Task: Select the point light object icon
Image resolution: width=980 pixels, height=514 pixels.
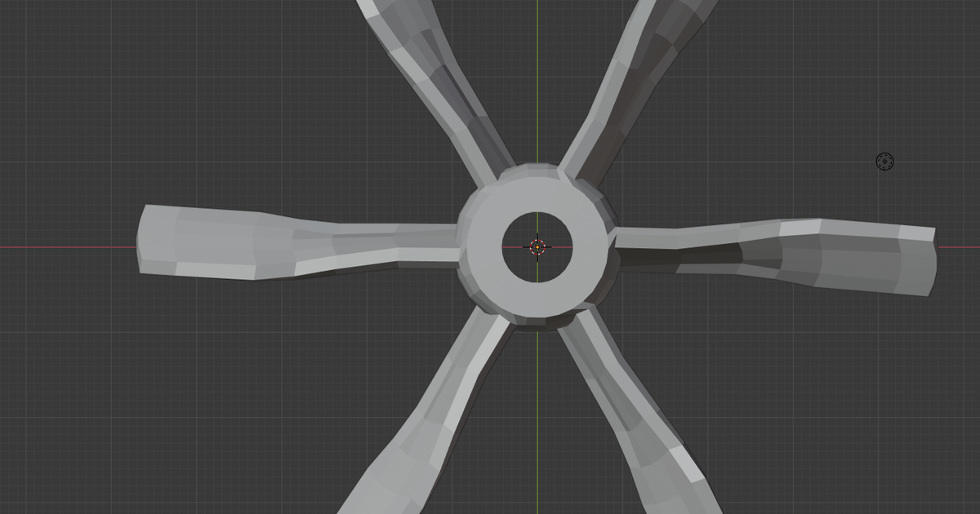Action: [x=884, y=163]
